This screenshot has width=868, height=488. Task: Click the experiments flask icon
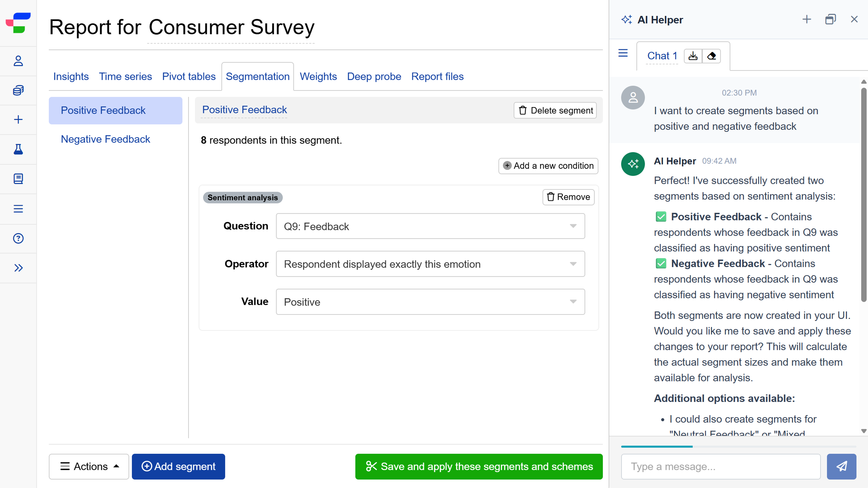click(18, 150)
